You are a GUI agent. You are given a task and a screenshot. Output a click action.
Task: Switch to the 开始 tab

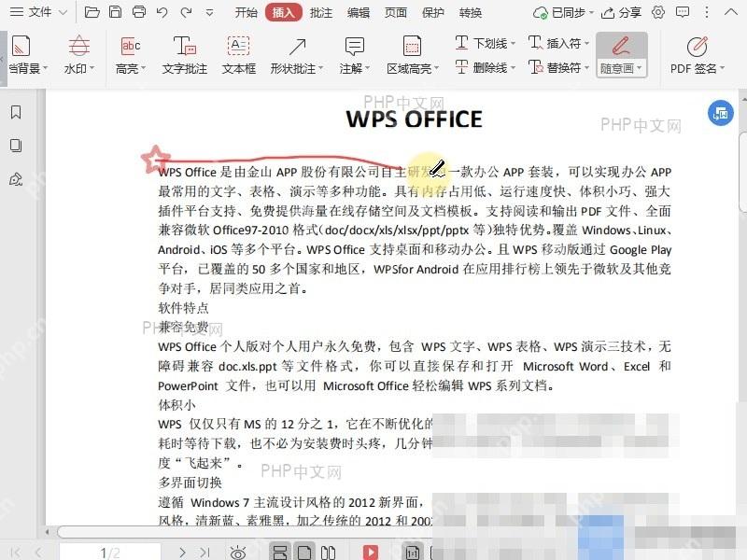coord(246,12)
